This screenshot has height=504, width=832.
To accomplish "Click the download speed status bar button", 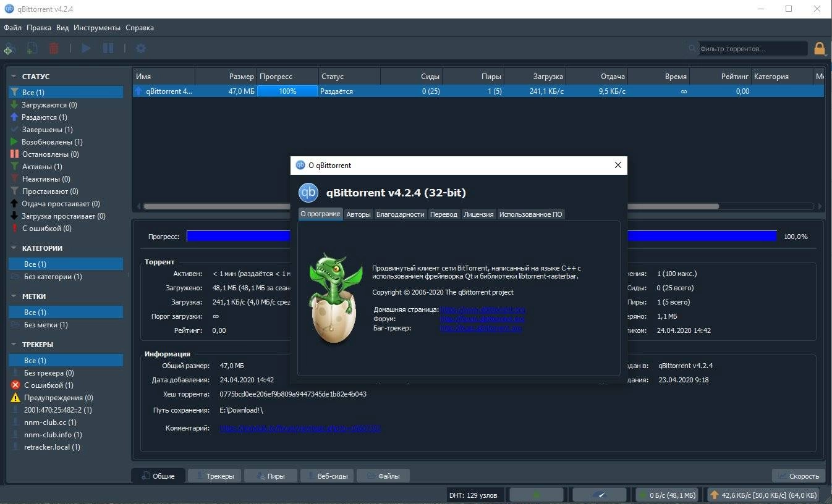I will tap(668, 495).
